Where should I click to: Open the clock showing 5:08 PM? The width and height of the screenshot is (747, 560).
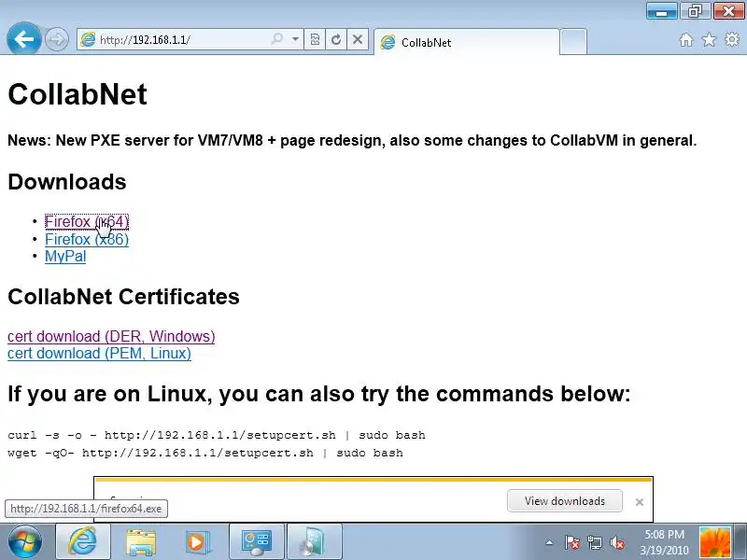664,542
